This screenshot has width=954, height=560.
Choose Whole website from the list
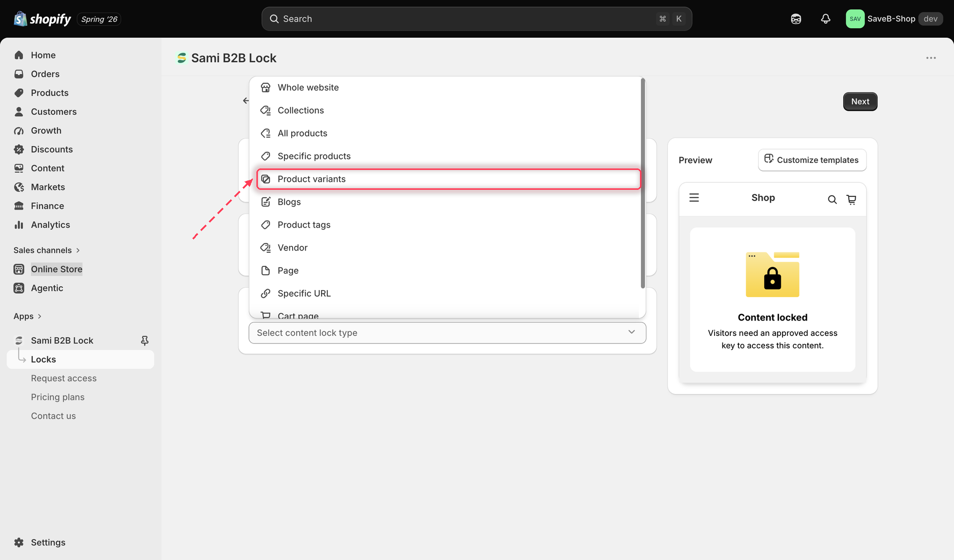tap(448, 87)
